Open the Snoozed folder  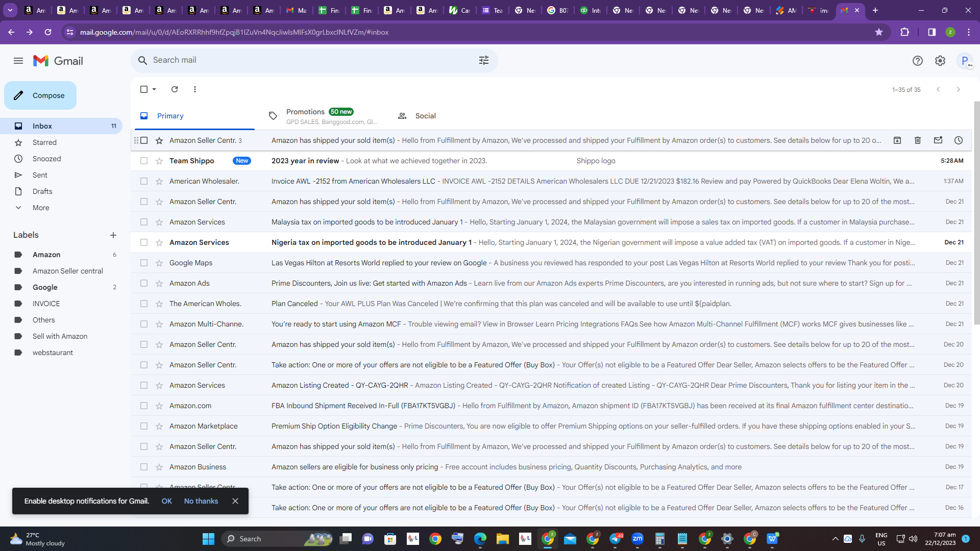click(x=46, y=159)
